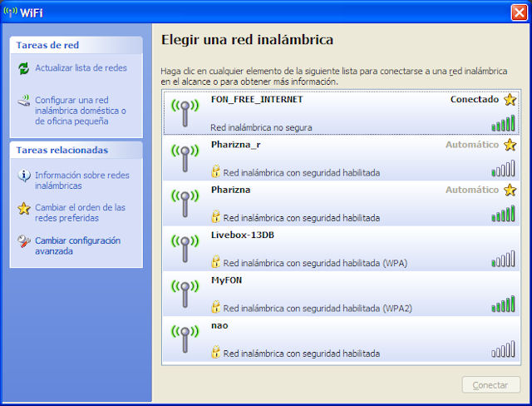Click the padlock icon on the Pharizna_r row

215,171
